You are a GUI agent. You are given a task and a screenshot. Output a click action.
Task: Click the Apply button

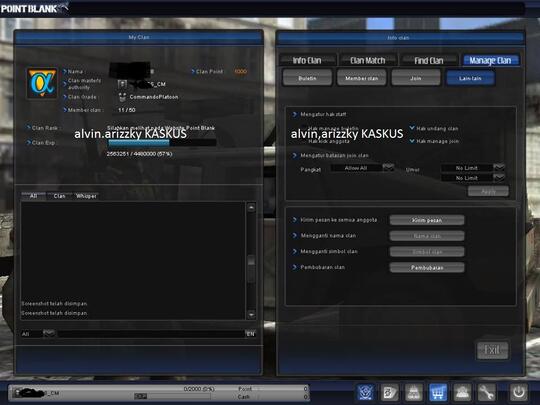pyautogui.click(x=488, y=191)
